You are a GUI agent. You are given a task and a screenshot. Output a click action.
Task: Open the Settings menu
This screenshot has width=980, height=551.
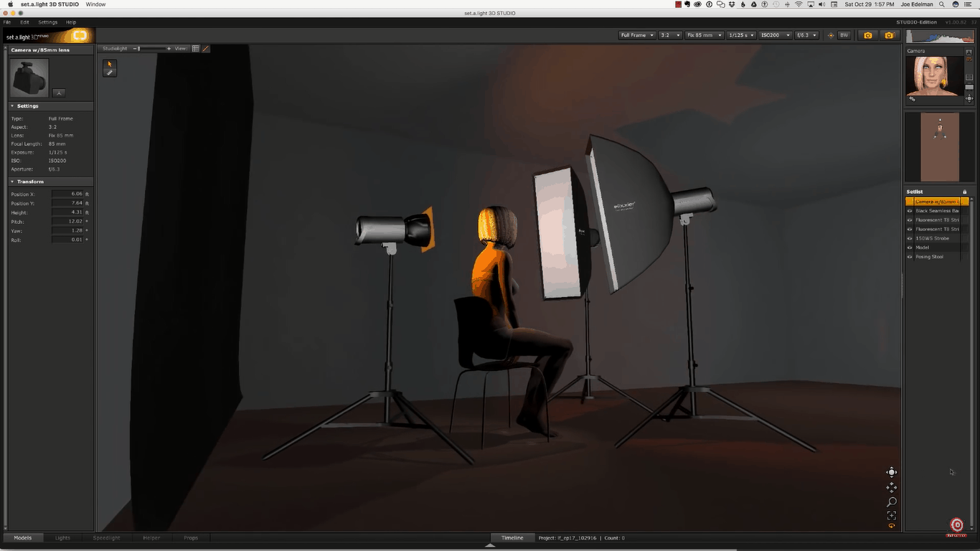pos(47,22)
